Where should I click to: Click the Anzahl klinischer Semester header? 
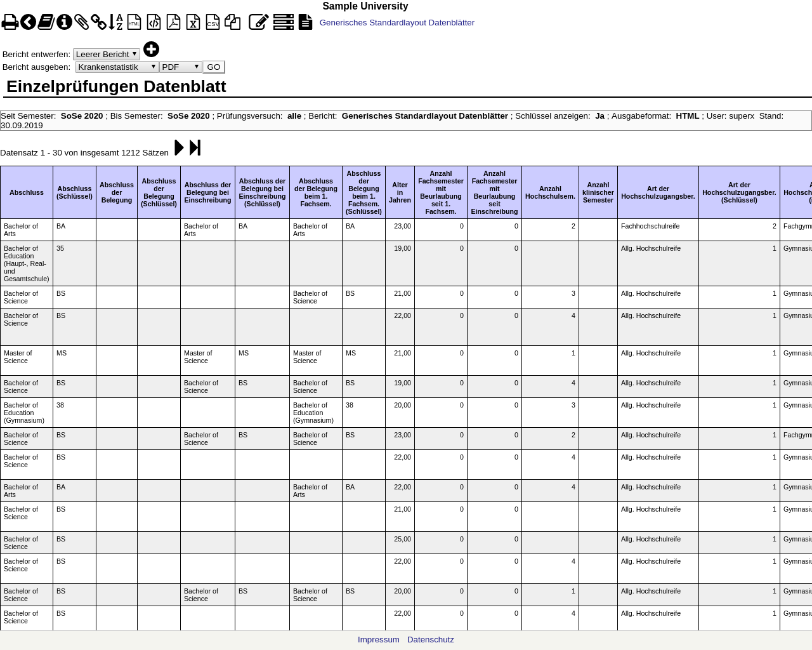pyautogui.click(x=598, y=192)
